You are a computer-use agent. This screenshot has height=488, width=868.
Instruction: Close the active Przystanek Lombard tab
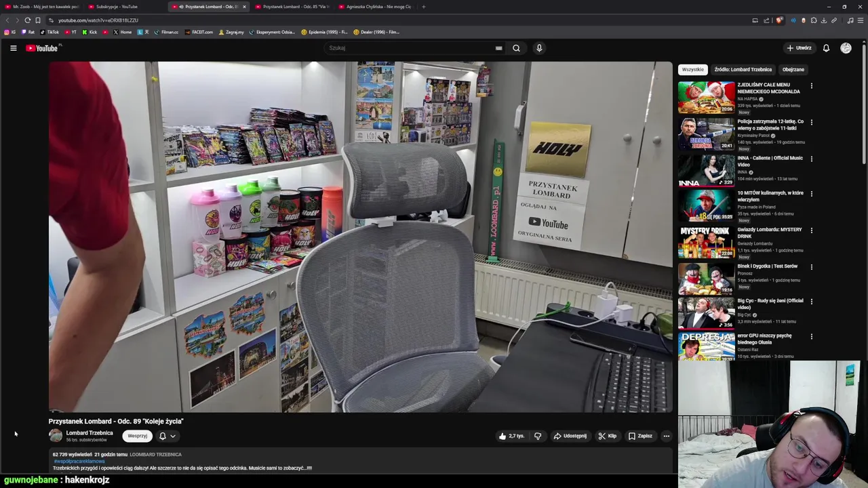pos(244,7)
